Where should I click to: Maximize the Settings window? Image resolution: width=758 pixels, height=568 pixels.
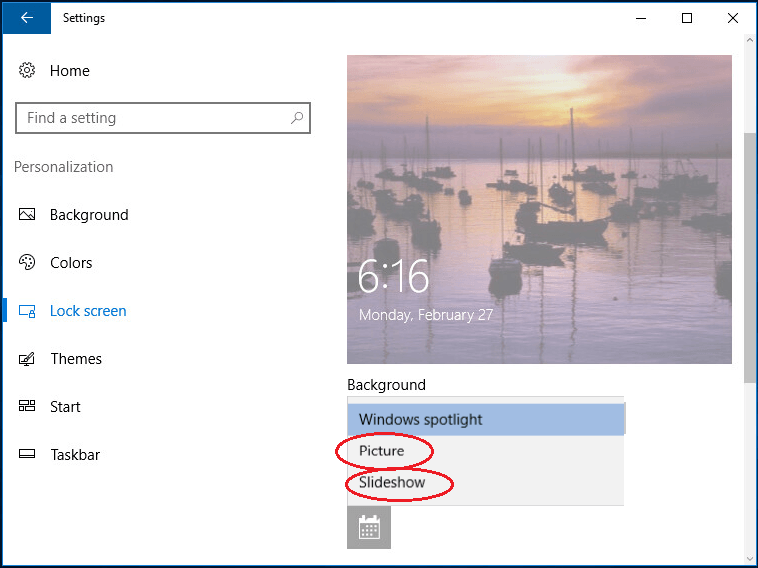[x=686, y=18]
